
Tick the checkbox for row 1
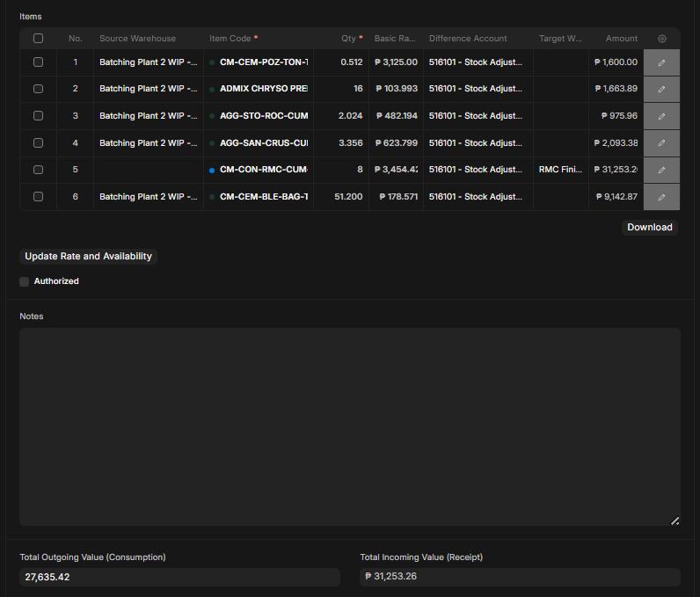[38, 62]
